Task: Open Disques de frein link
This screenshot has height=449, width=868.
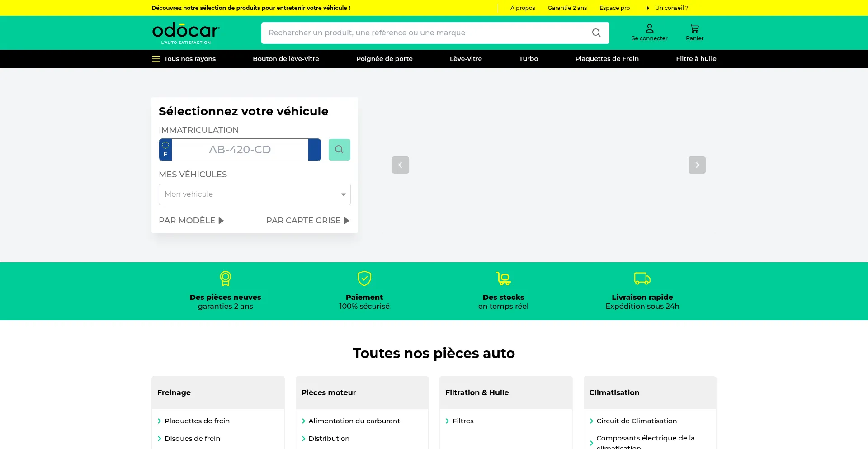Action: 192,439
